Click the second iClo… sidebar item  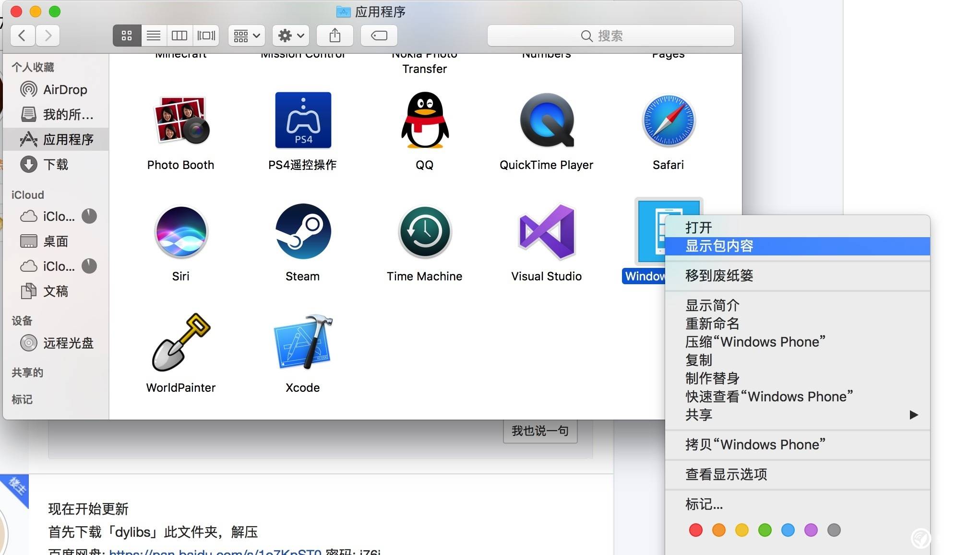(x=56, y=266)
